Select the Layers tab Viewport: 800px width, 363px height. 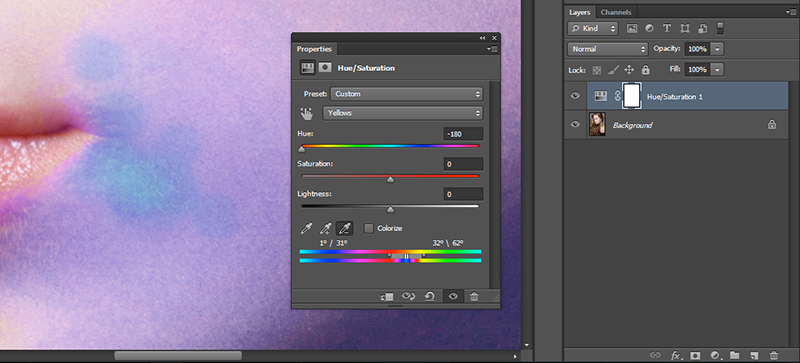(x=580, y=12)
